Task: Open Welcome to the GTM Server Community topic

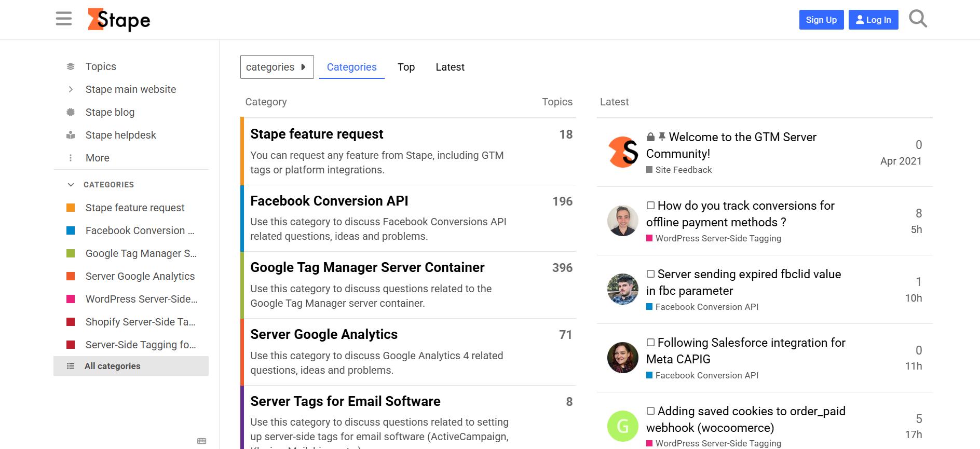Action: coord(731,145)
